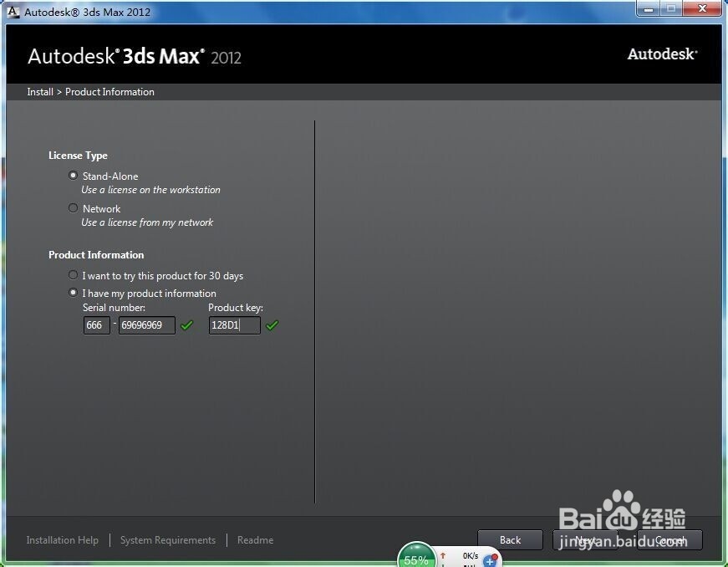Click the 'License Type' heading

point(78,156)
